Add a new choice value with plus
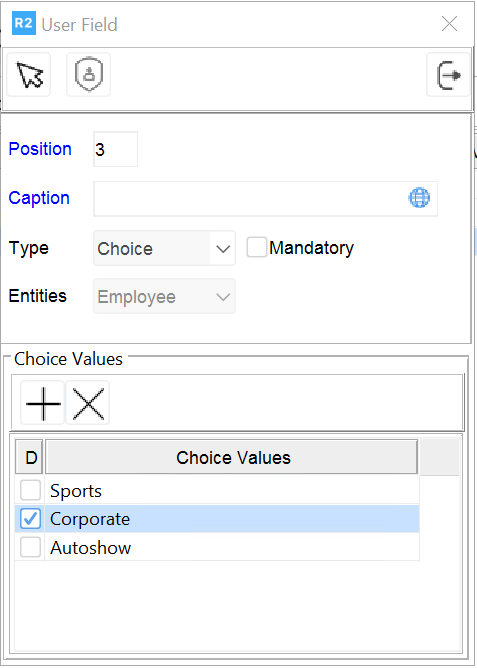Image resolution: width=477 pixels, height=668 pixels. 43,403
